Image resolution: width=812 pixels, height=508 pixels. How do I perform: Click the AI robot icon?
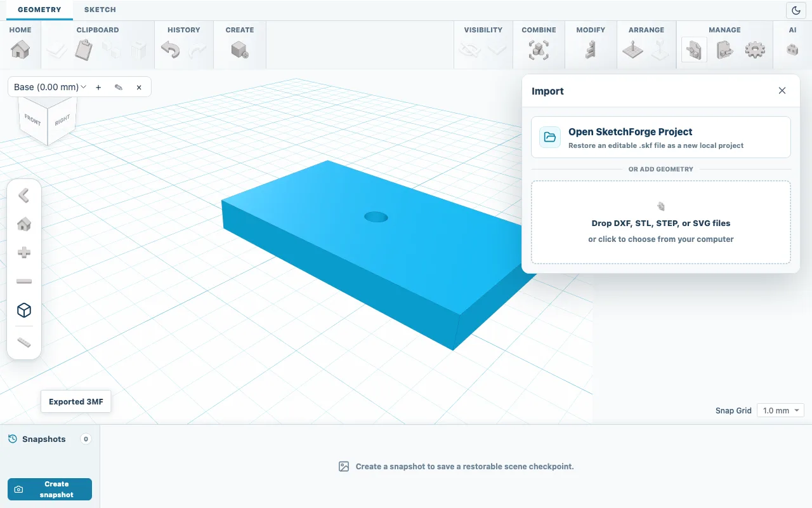(792, 50)
